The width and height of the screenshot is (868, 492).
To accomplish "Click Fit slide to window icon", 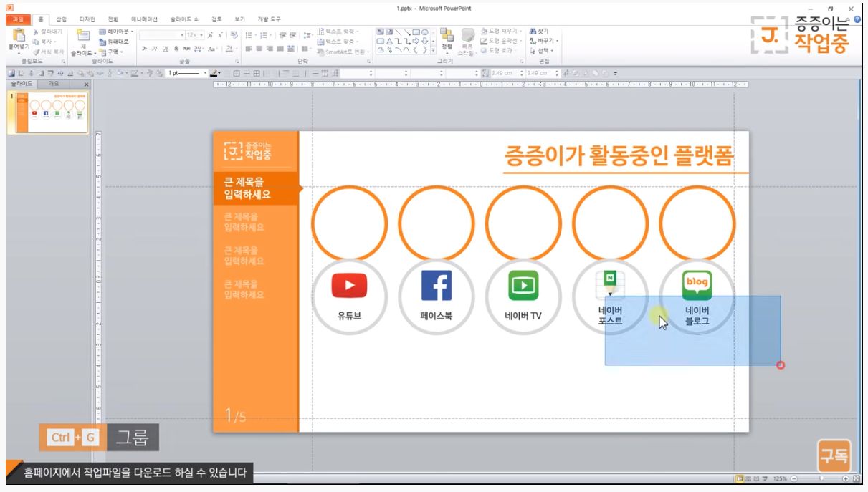I will coord(856,478).
